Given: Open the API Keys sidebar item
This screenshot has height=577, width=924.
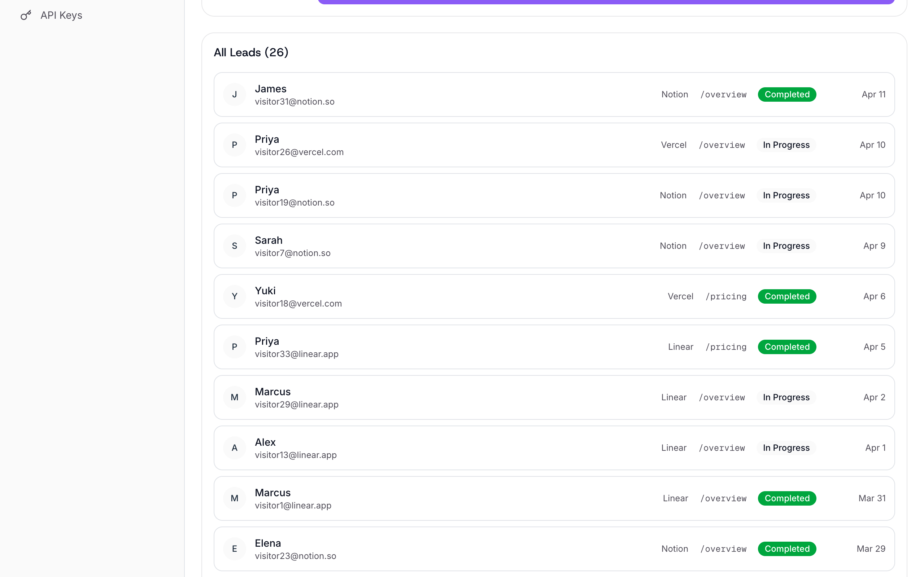Looking at the screenshot, I should click(61, 15).
